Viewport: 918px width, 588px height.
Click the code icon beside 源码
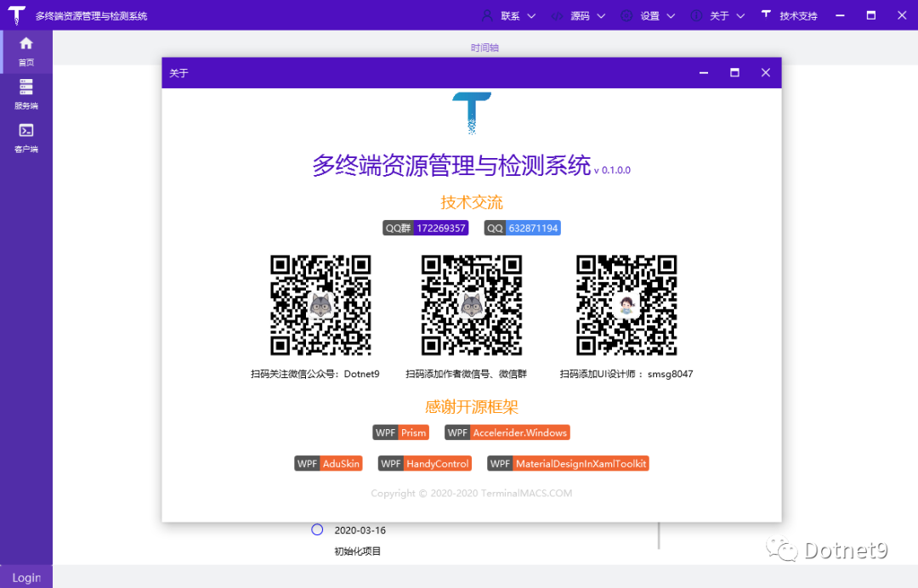point(557,16)
